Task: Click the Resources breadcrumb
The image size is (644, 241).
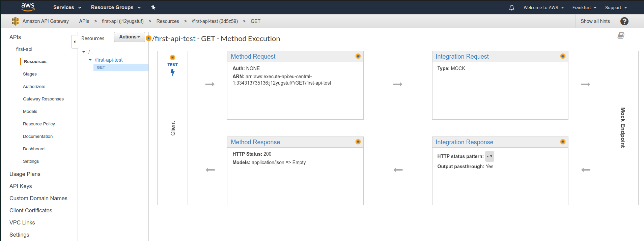Action: (x=168, y=21)
